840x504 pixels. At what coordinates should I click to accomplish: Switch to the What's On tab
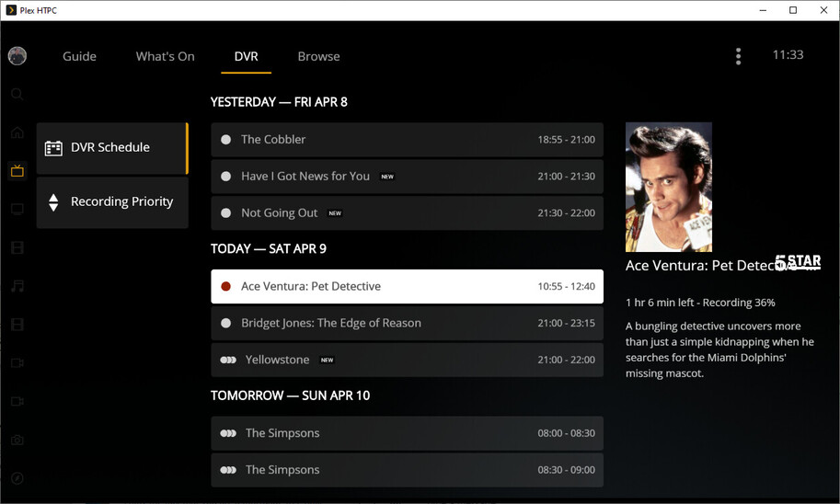click(x=165, y=56)
